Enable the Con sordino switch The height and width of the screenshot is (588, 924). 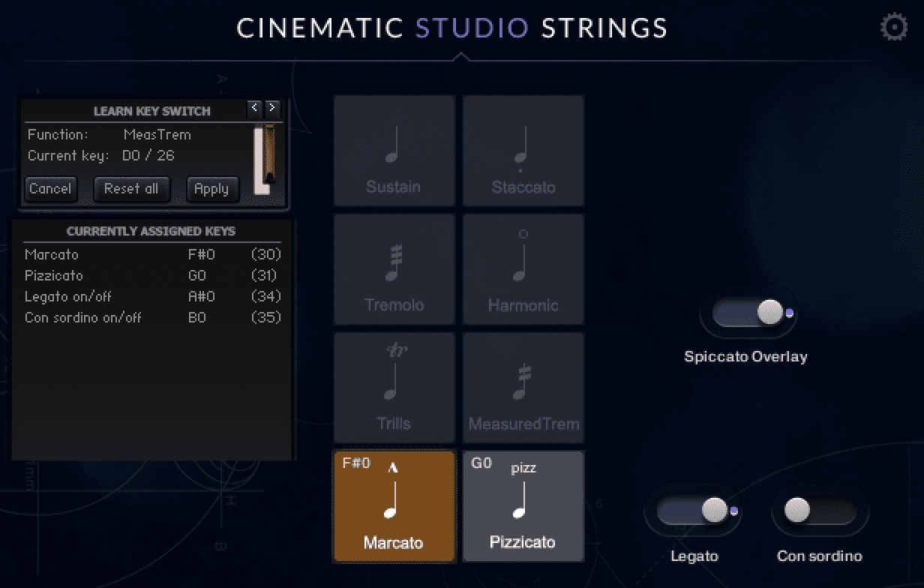pyautogui.click(x=819, y=511)
